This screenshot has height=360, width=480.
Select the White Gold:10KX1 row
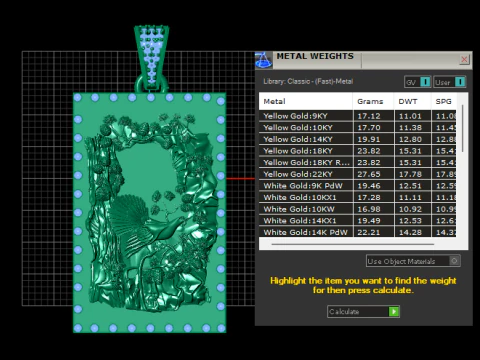click(x=357, y=197)
